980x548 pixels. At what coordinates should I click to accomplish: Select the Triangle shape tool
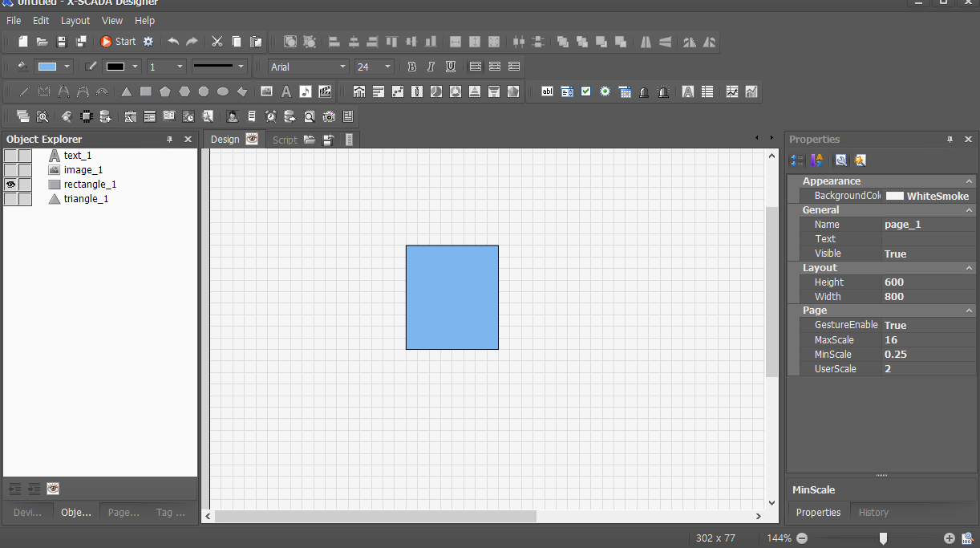(126, 91)
